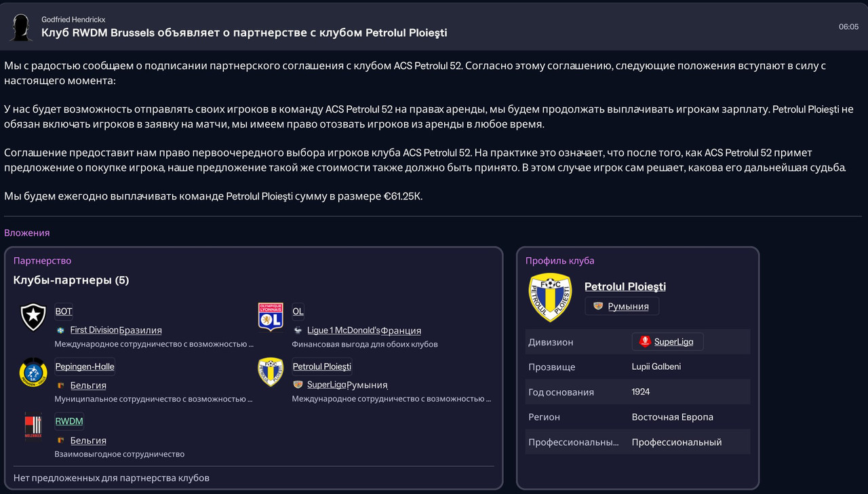Click the Botafogo club crest icon
Screen dimensions: 868x494
(33, 317)
